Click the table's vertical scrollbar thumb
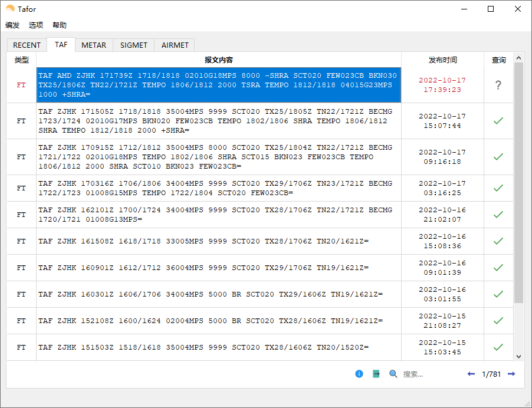 518,182
